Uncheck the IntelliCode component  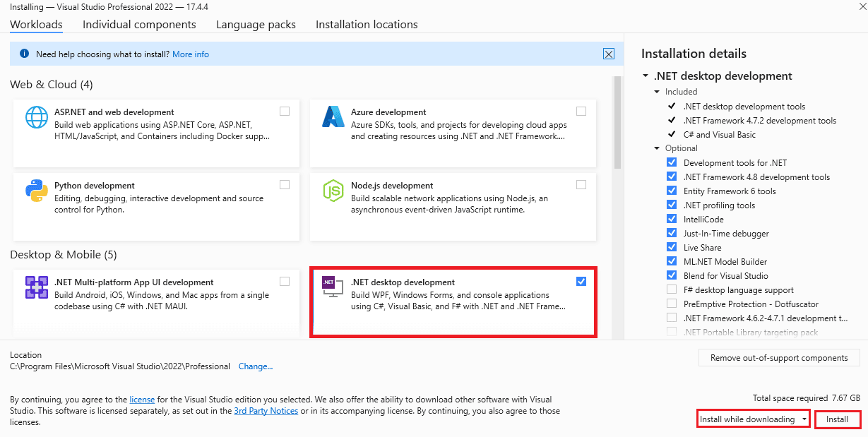click(x=672, y=219)
